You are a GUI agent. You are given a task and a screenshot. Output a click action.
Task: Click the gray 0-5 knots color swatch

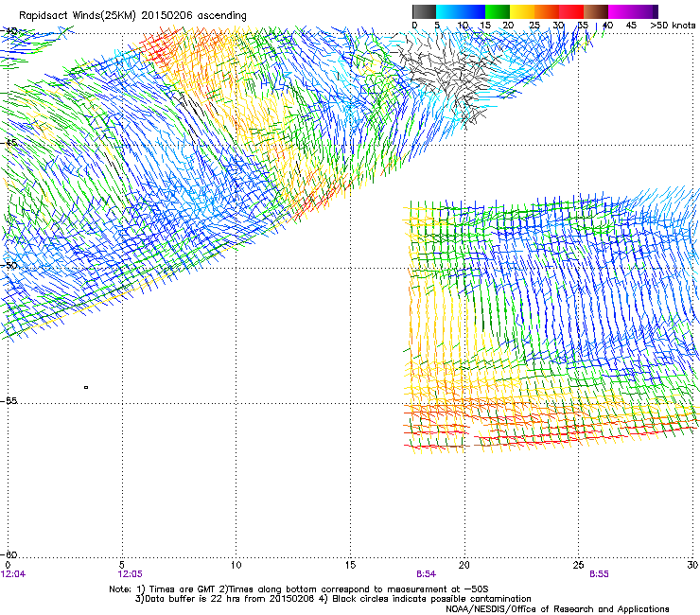(x=424, y=11)
